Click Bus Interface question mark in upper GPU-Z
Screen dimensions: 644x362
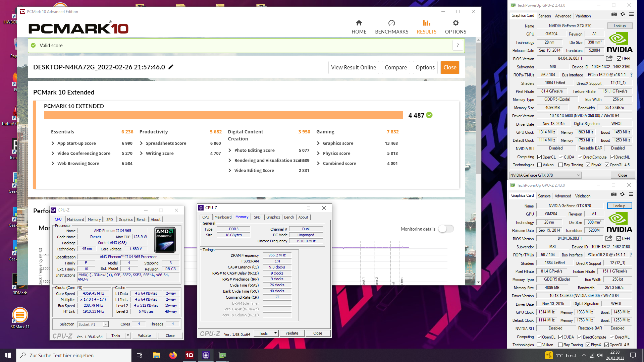631,75
